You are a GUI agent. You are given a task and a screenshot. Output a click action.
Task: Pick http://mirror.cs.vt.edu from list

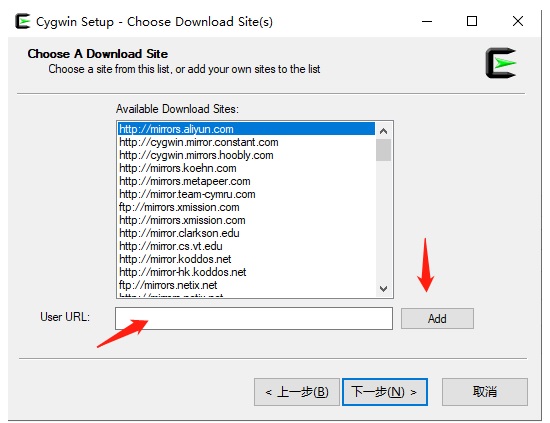(x=246, y=246)
